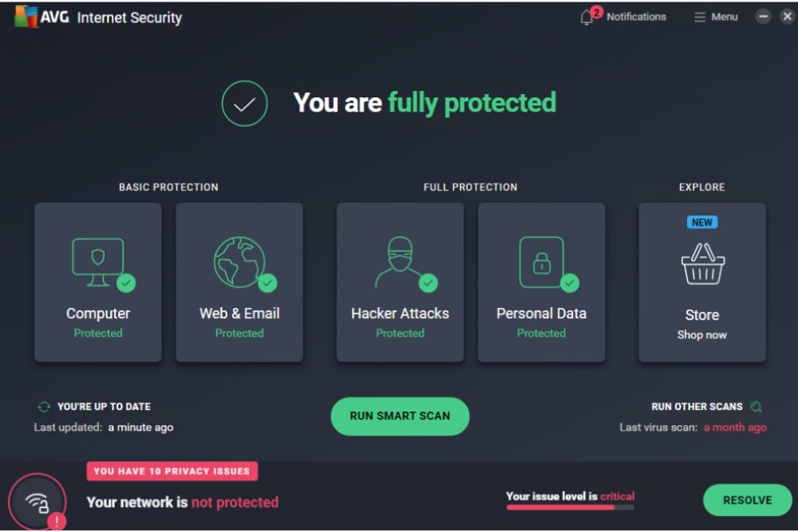Toggle the Computer protected checkmark badge
The height and width of the screenshot is (532, 798).
pos(125,284)
